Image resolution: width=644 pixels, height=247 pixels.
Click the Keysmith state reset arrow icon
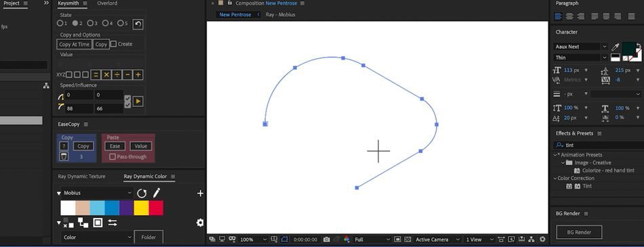(138, 24)
